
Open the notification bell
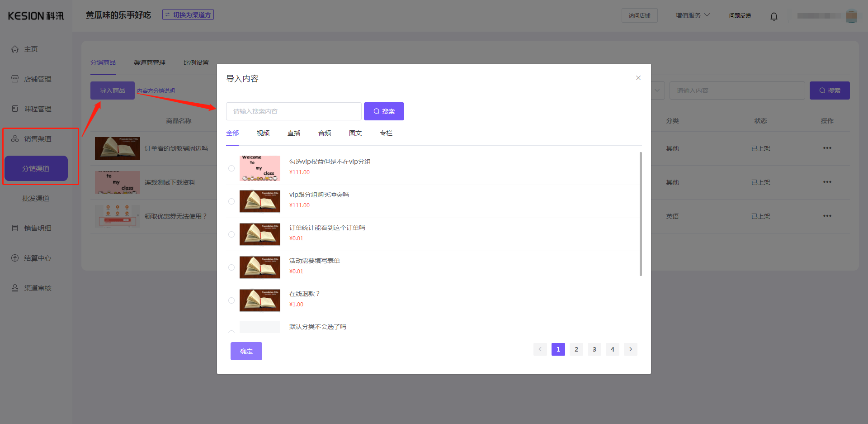(x=774, y=16)
